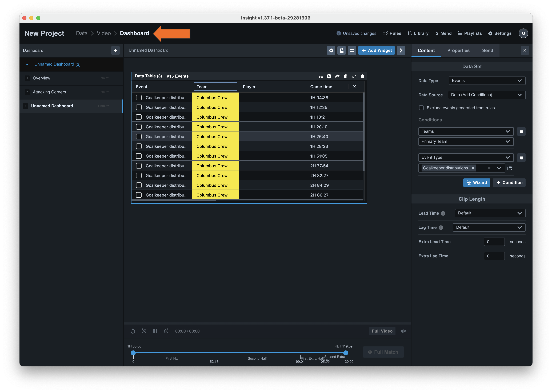Expand the Data Table widget fullscreen
This screenshot has width=552, height=392.
(x=354, y=76)
